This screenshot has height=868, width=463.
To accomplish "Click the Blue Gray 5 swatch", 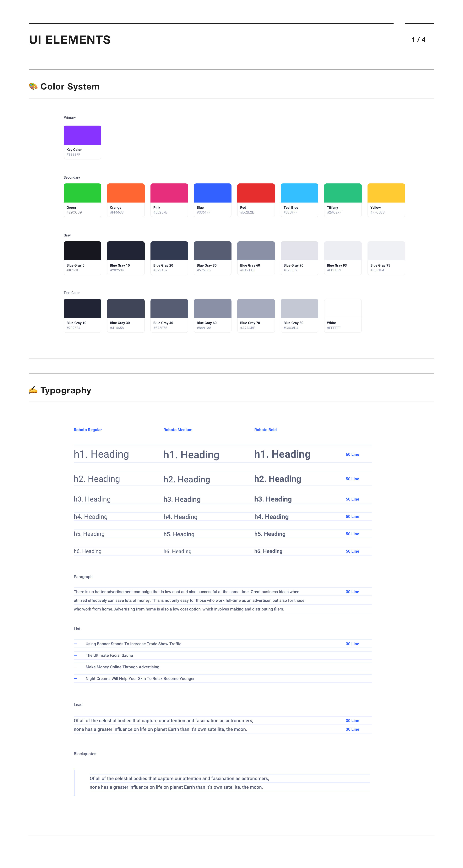I will point(82,251).
